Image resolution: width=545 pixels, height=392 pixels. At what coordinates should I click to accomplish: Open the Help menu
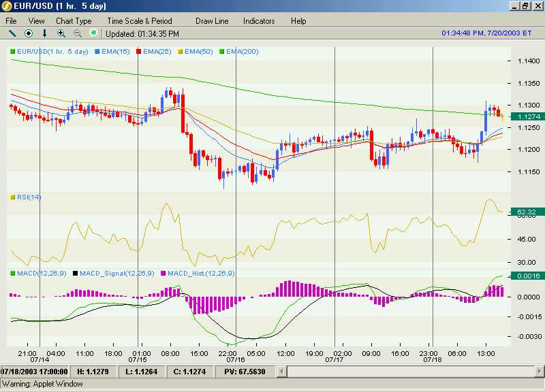[x=298, y=21]
